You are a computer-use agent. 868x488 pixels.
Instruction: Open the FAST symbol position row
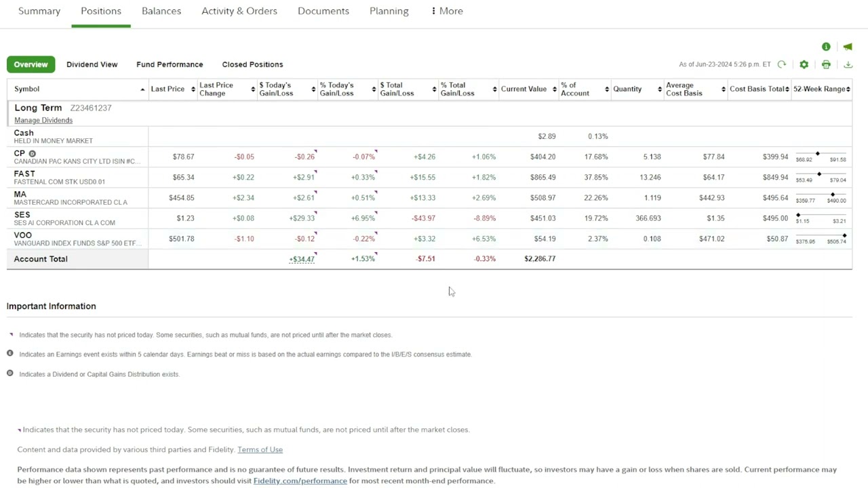tap(429, 177)
